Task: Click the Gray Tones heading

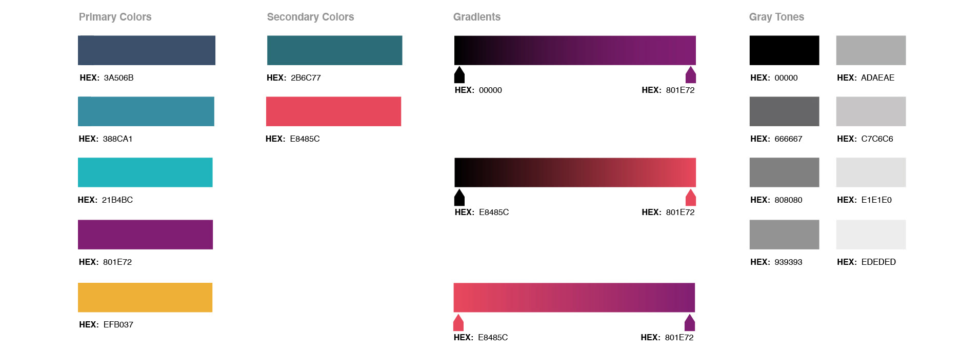Action: click(x=776, y=17)
